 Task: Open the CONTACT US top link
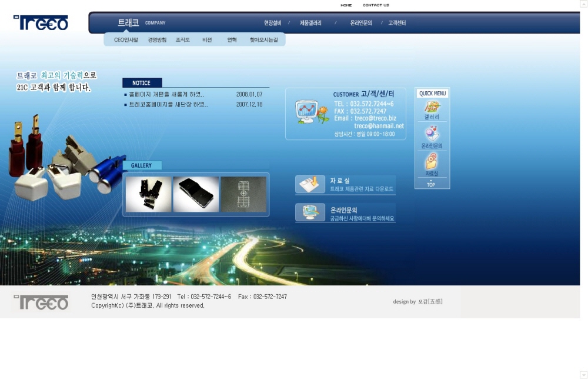(x=376, y=5)
